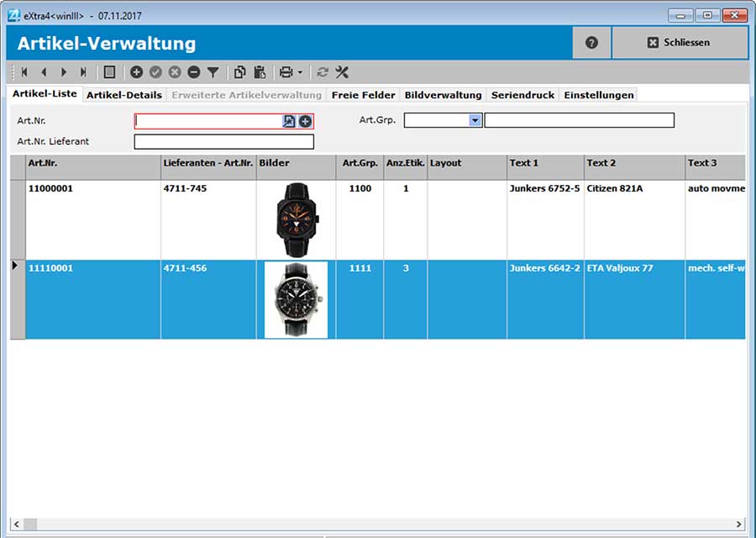Open the Bildverwaltung tab

click(443, 95)
